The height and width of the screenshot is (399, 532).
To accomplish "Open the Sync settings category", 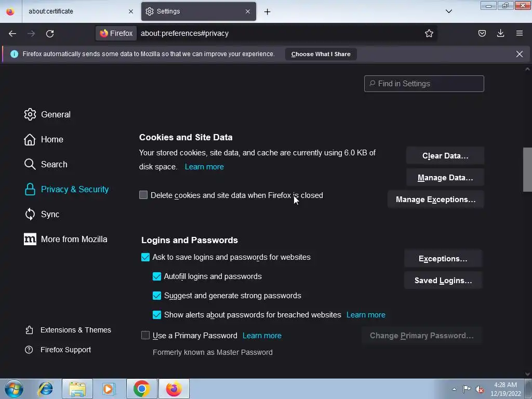I will click(x=42, y=214).
